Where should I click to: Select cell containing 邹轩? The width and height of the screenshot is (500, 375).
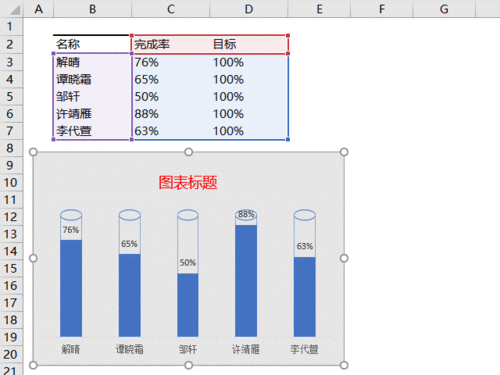(x=92, y=97)
